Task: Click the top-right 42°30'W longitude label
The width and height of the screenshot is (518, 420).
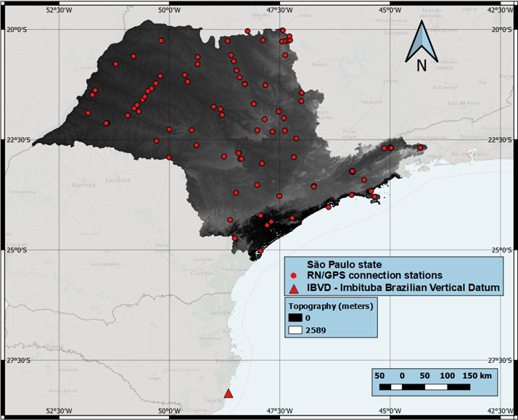Action: (x=500, y=10)
